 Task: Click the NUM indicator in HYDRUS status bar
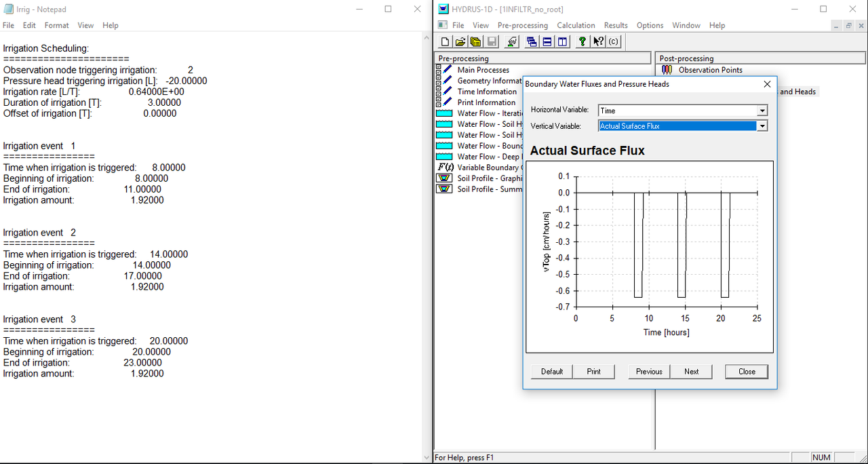coord(821,457)
